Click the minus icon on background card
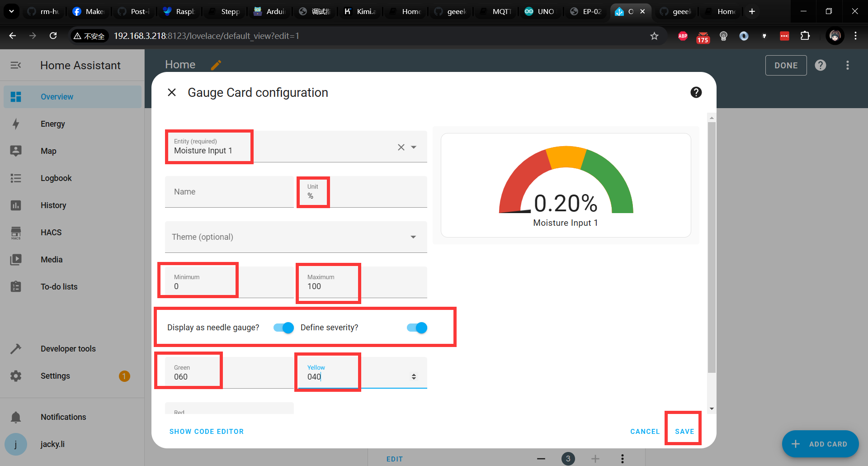This screenshot has width=868, height=466. coord(541,459)
